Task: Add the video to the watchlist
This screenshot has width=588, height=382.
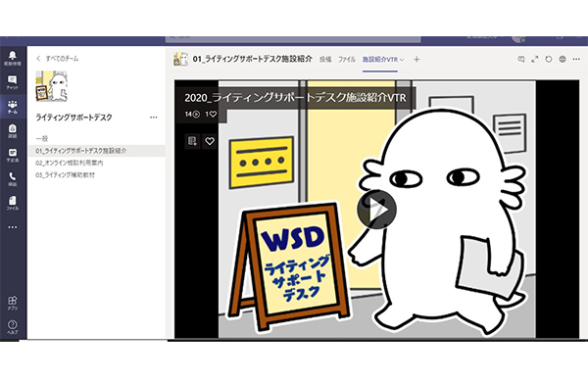Action: pyautogui.click(x=192, y=141)
